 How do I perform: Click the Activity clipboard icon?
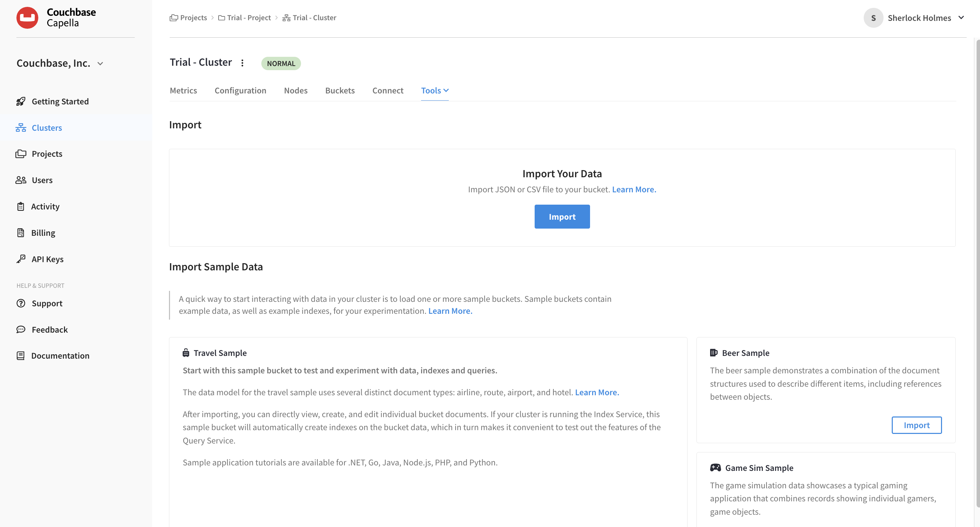pos(21,206)
